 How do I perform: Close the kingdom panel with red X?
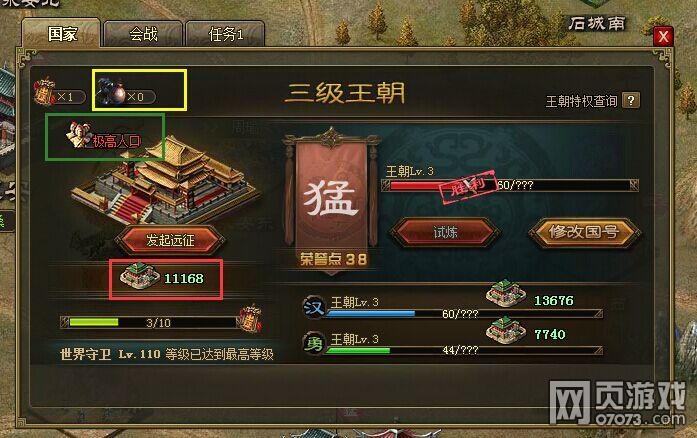662,36
